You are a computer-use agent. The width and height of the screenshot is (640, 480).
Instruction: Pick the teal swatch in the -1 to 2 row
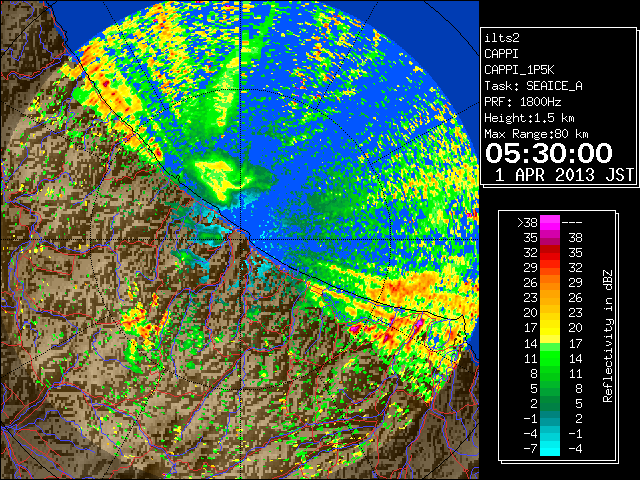pos(550,418)
